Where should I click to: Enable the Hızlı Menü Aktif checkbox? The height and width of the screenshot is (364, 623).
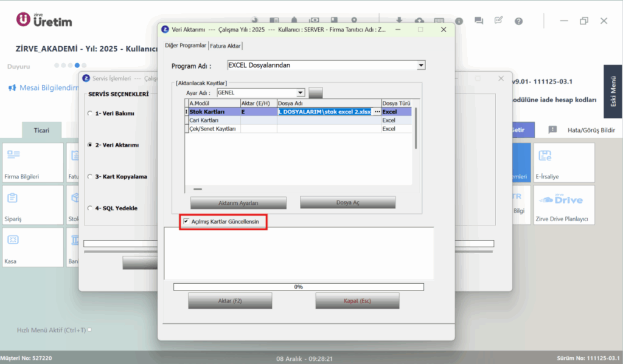[x=89, y=329]
